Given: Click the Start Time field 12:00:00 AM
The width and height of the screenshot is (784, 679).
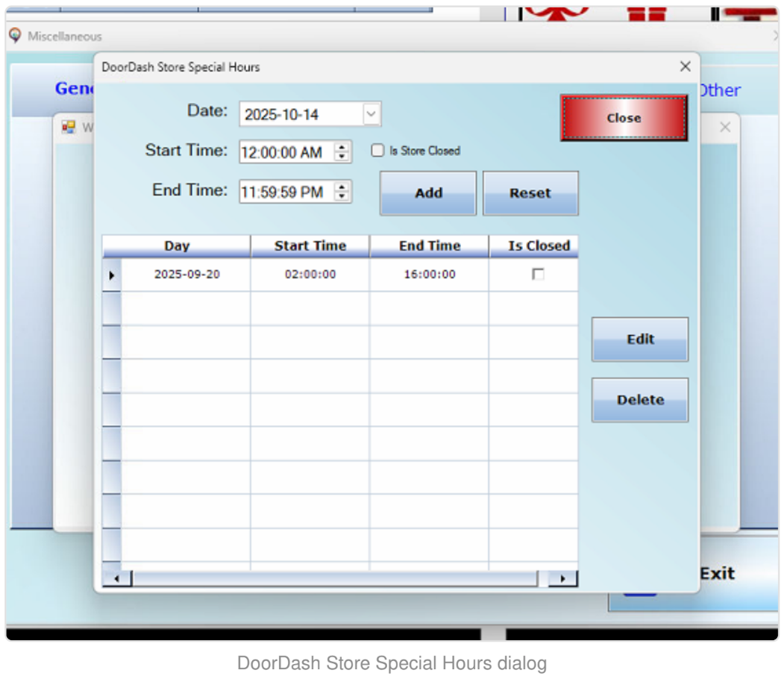Looking at the screenshot, I should pyautogui.click(x=295, y=152).
